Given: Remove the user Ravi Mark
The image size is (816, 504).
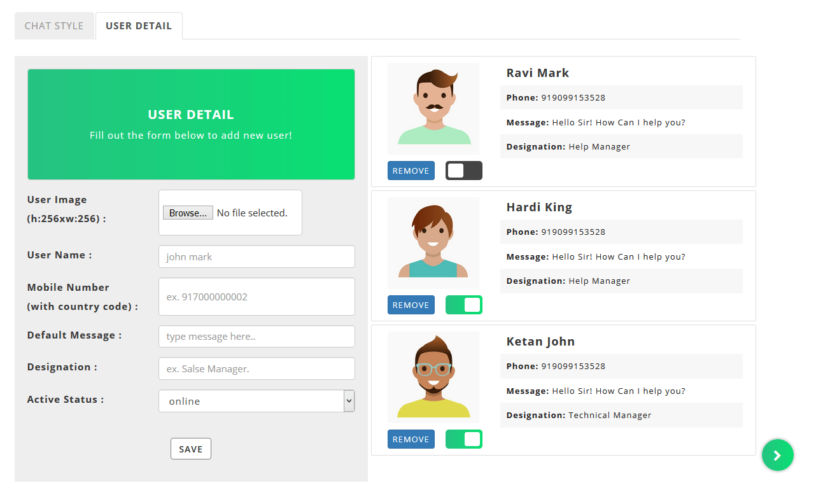Looking at the screenshot, I should pyautogui.click(x=411, y=171).
